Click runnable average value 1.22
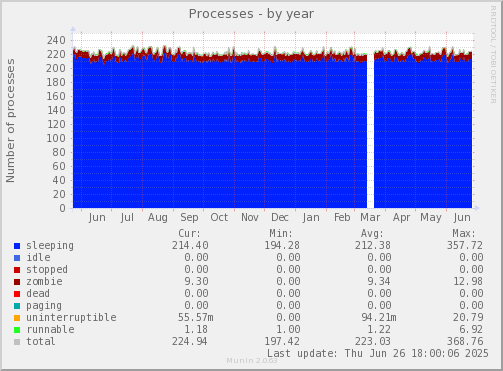503x371 pixels. point(379,329)
